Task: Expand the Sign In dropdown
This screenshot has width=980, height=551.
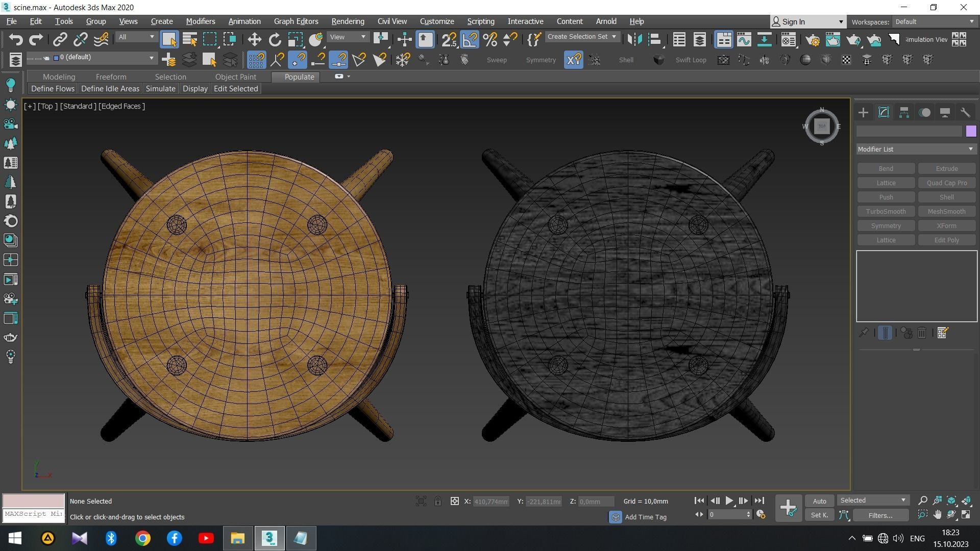Action: pyautogui.click(x=841, y=21)
